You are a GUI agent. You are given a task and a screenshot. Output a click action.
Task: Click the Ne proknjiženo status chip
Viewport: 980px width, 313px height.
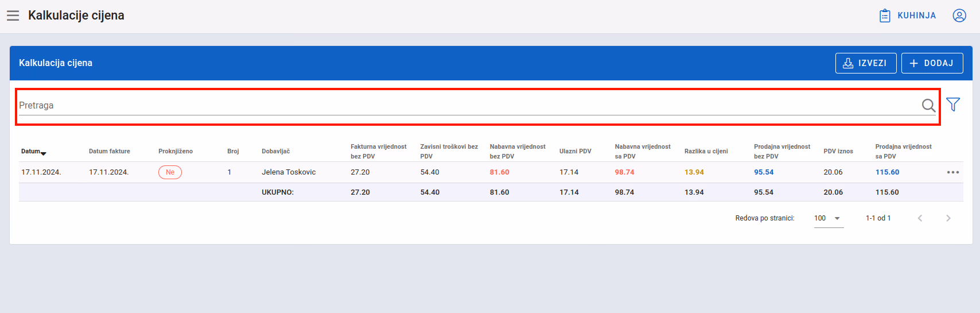pyautogui.click(x=170, y=172)
